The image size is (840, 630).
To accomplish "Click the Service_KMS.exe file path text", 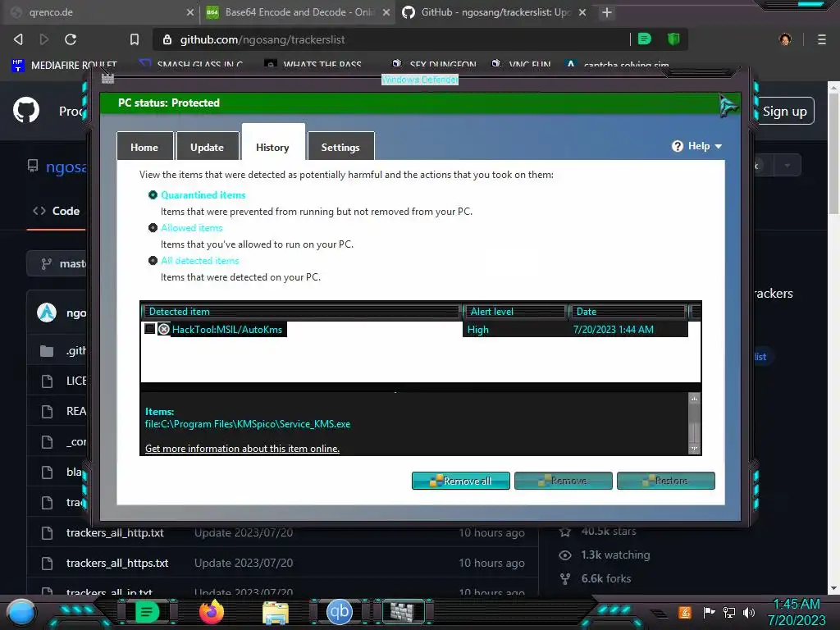I will point(248,424).
